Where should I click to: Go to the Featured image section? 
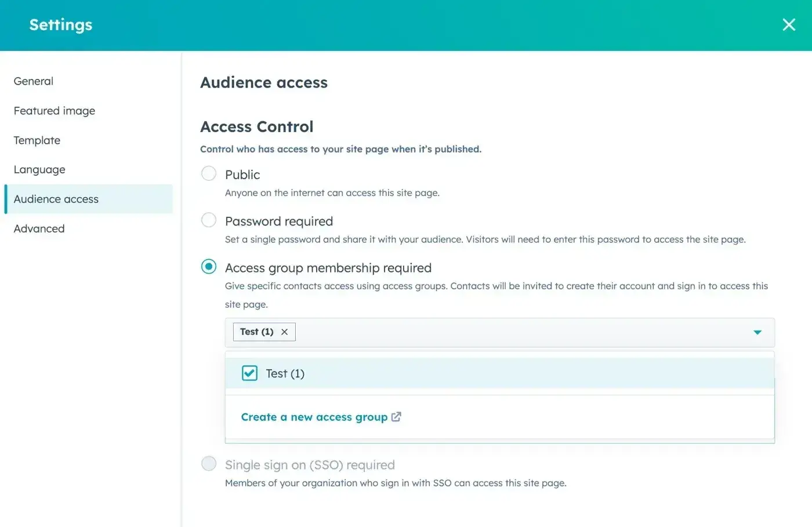pos(55,111)
